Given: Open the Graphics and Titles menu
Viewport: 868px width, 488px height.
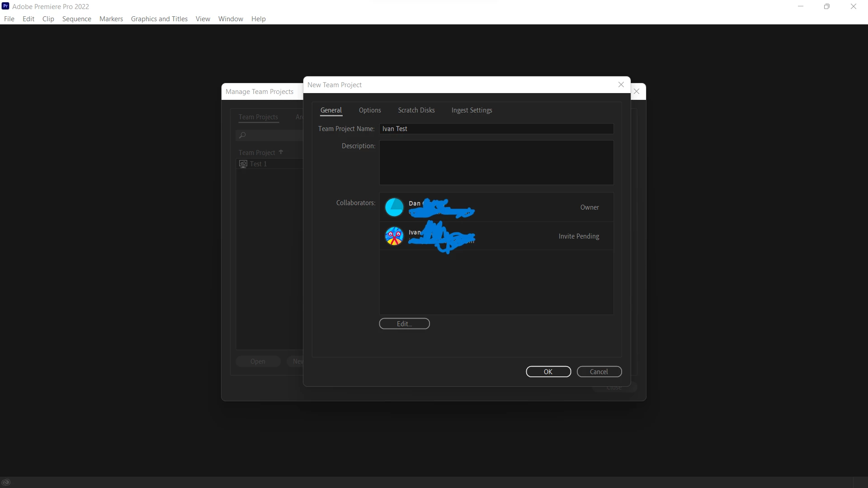Looking at the screenshot, I should 159,19.
